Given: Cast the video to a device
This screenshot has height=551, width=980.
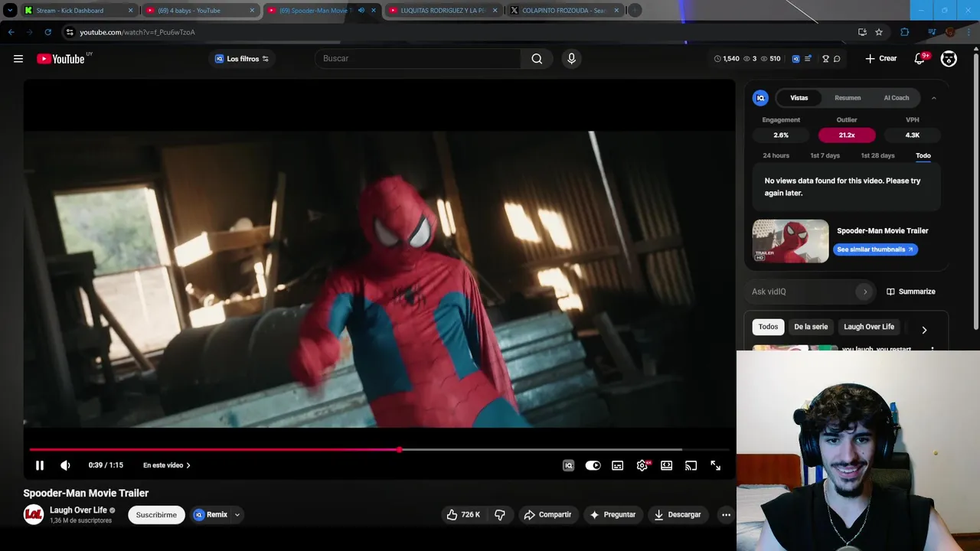Looking at the screenshot, I should pyautogui.click(x=691, y=465).
